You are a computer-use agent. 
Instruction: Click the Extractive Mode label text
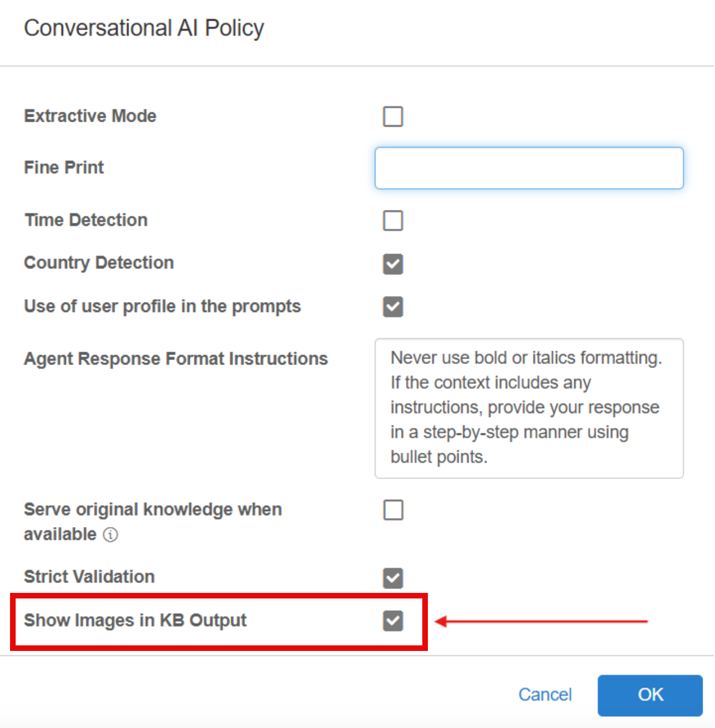(x=90, y=116)
